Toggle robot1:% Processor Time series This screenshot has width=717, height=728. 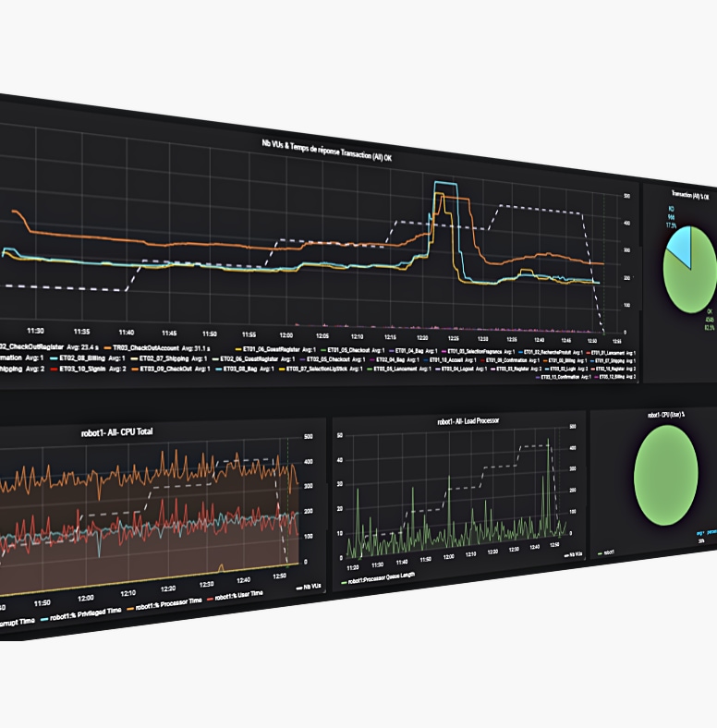(x=164, y=603)
